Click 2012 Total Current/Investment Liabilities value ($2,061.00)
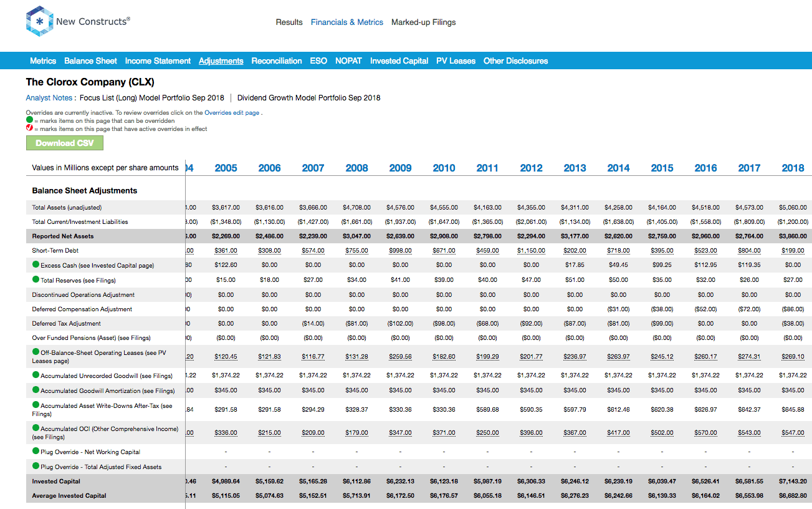This screenshot has height=509, width=812. click(532, 222)
